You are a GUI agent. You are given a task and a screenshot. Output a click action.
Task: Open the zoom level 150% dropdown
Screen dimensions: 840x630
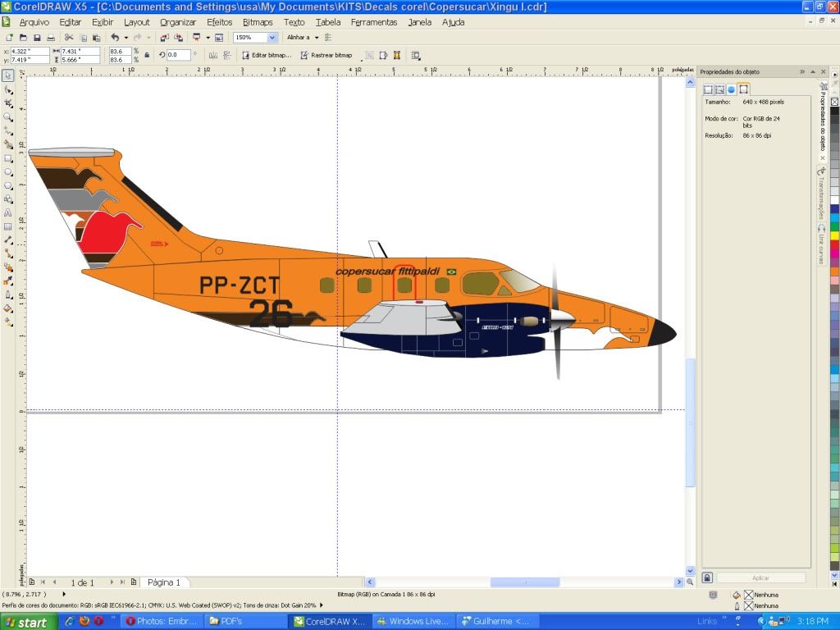[272, 38]
